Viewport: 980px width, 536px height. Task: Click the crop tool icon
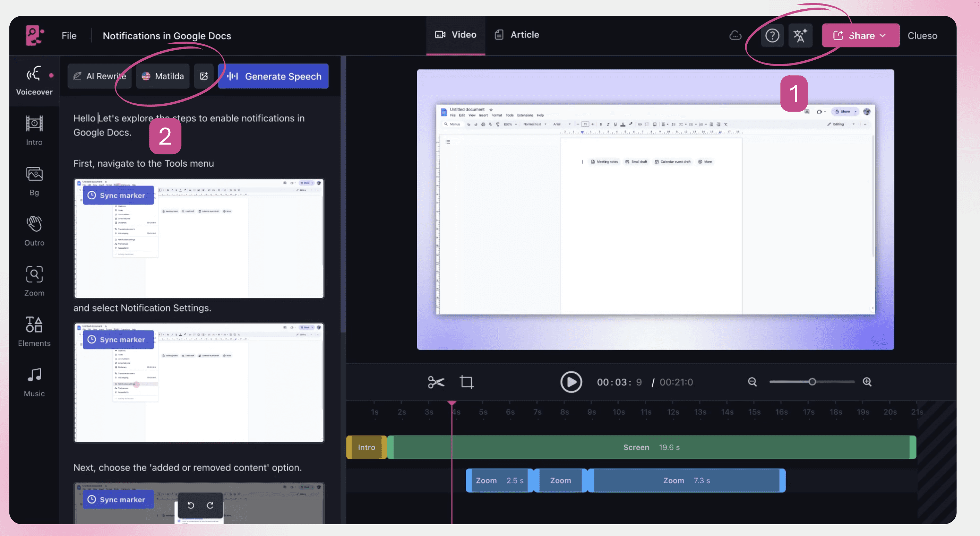point(466,382)
